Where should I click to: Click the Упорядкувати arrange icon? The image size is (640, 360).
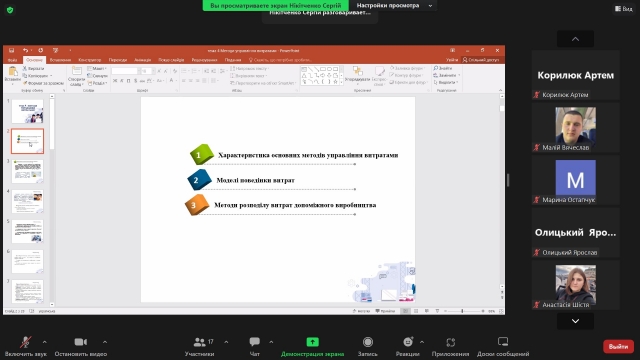(358, 71)
